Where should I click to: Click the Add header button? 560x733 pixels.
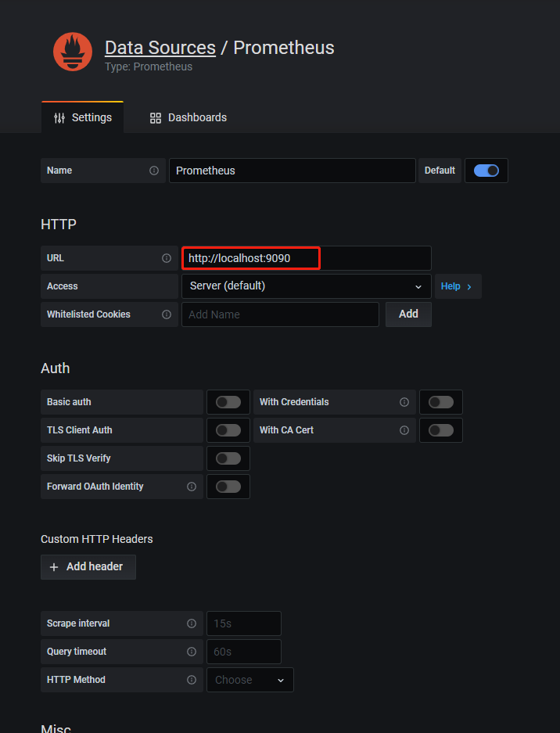click(88, 567)
